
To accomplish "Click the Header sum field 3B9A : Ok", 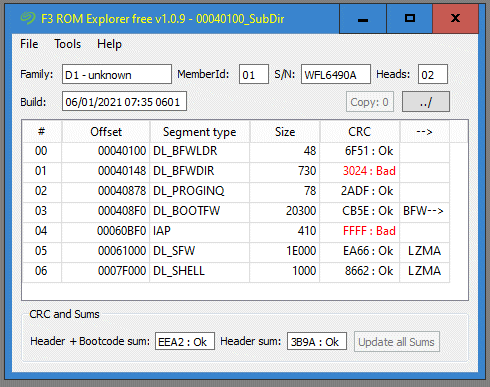I will pyautogui.click(x=317, y=341).
